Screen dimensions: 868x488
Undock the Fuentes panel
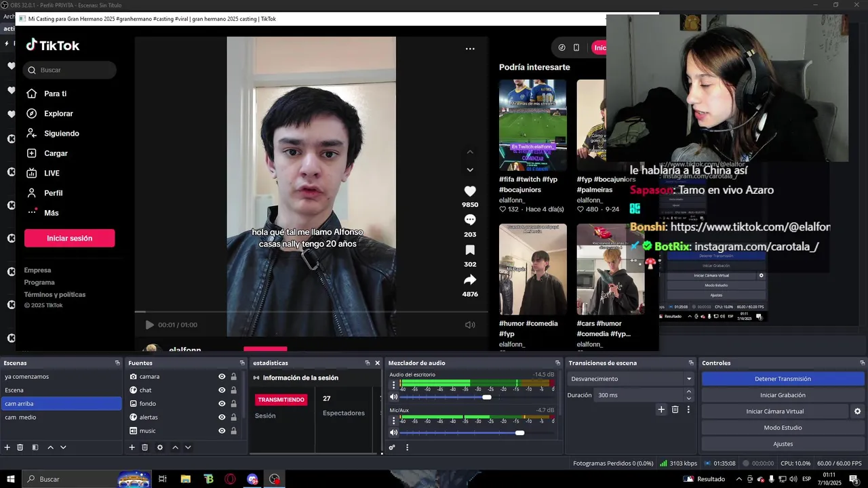242,363
